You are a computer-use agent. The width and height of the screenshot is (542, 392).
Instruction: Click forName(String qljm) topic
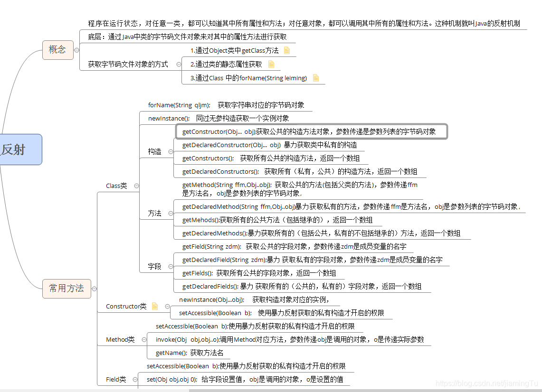click(226, 105)
